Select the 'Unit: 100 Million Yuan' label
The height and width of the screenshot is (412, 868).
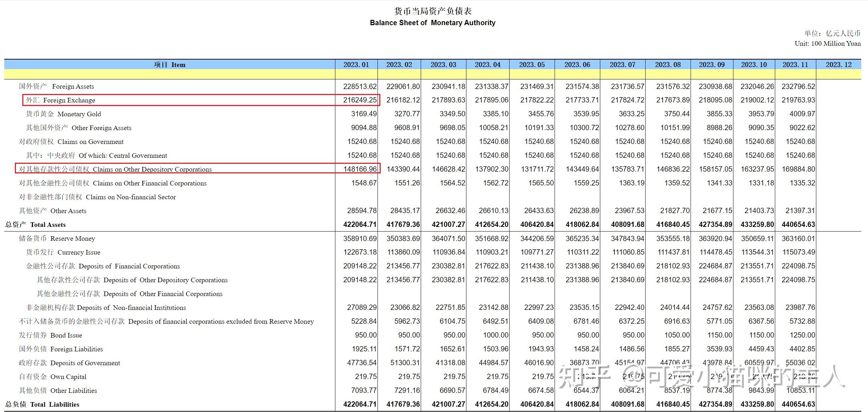(828, 44)
